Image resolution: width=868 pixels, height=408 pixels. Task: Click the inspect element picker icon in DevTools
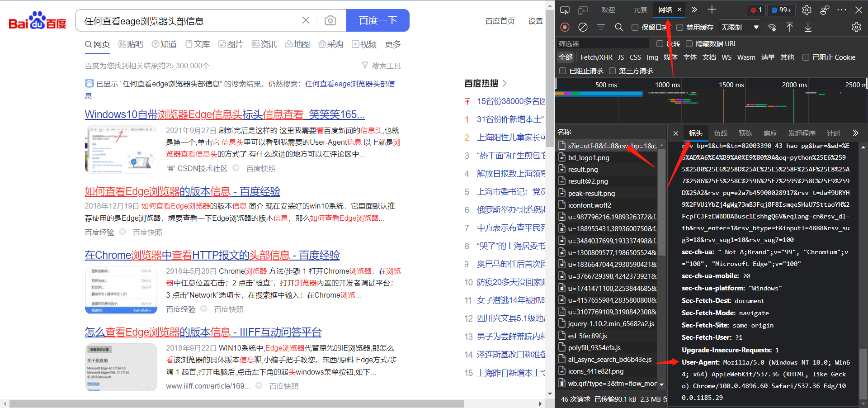(565, 10)
